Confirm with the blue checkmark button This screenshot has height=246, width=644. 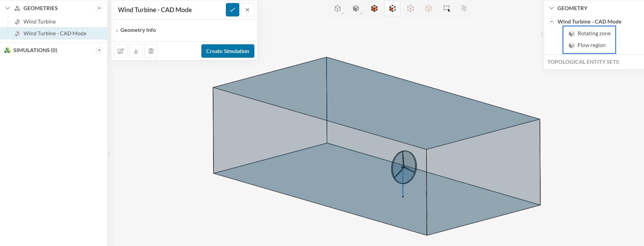[x=232, y=10]
